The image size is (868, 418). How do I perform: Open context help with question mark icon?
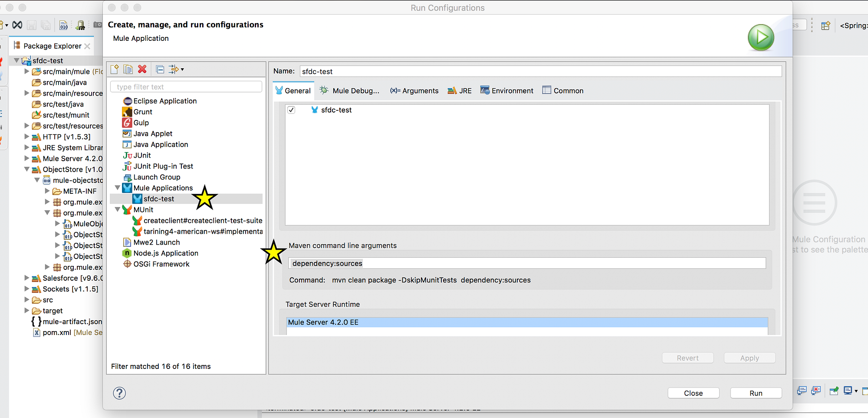(119, 393)
